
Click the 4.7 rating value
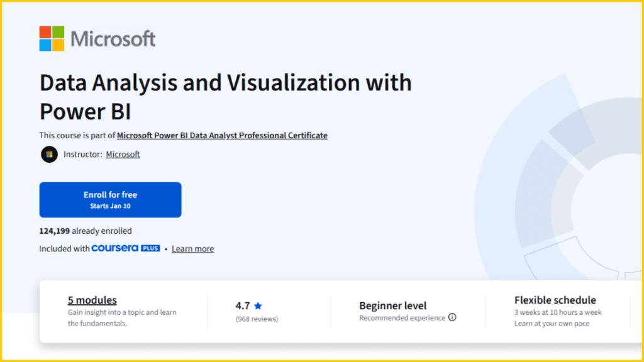click(243, 306)
